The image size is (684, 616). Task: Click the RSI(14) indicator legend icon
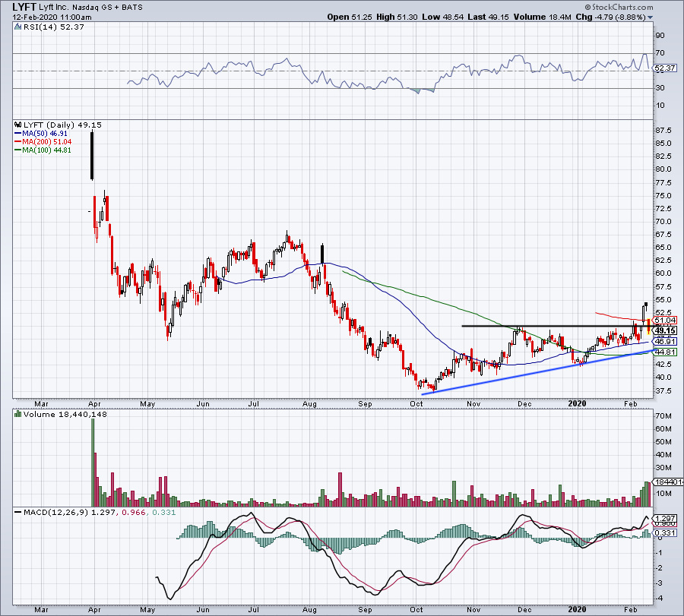click(17, 27)
